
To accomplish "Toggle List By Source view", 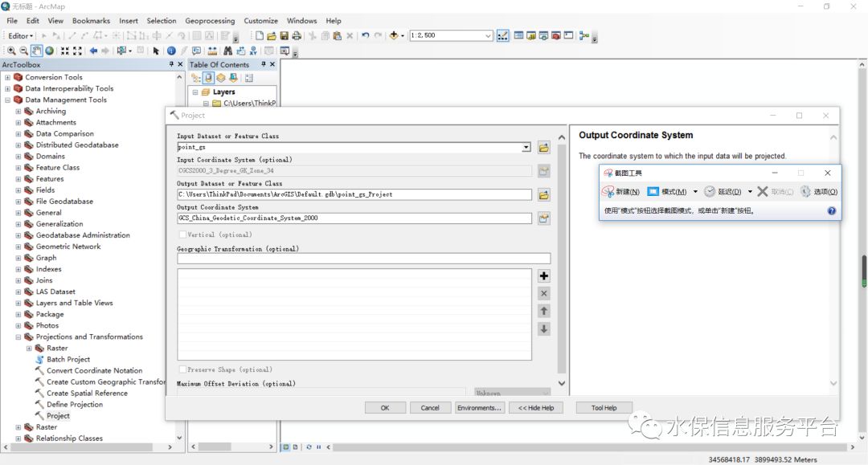I will [x=208, y=78].
